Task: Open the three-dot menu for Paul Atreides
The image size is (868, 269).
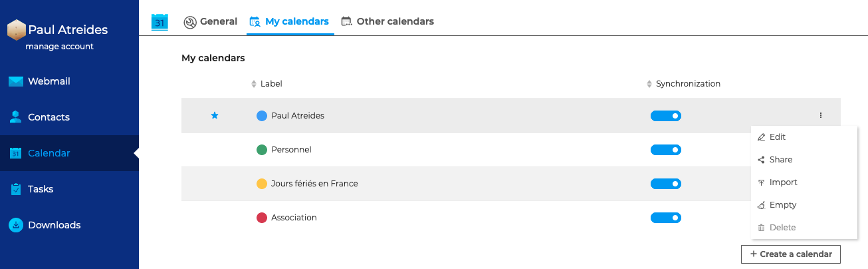Action: pyautogui.click(x=821, y=116)
